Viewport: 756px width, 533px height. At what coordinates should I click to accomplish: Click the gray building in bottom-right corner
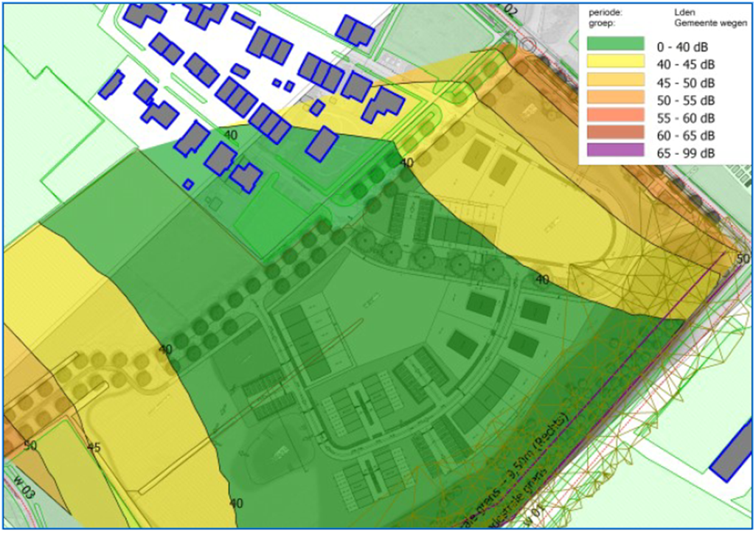pyautogui.click(x=732, y=455)
